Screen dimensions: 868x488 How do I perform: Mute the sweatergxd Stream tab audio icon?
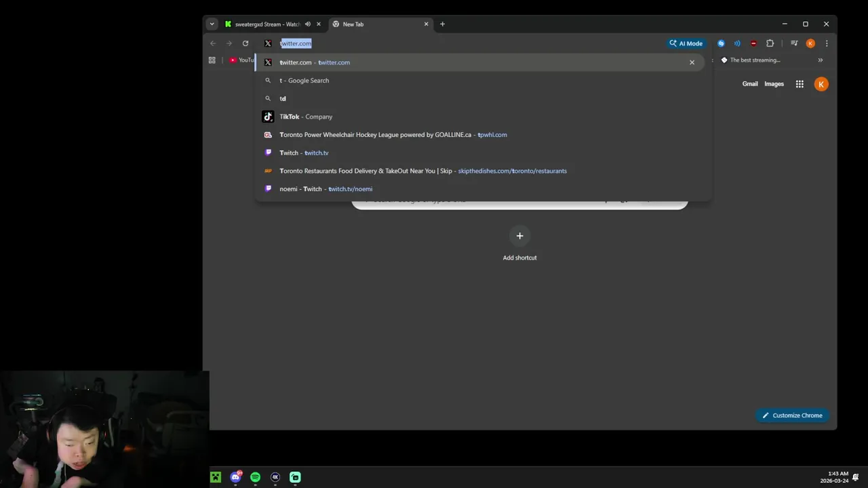(x=308, y=24)
